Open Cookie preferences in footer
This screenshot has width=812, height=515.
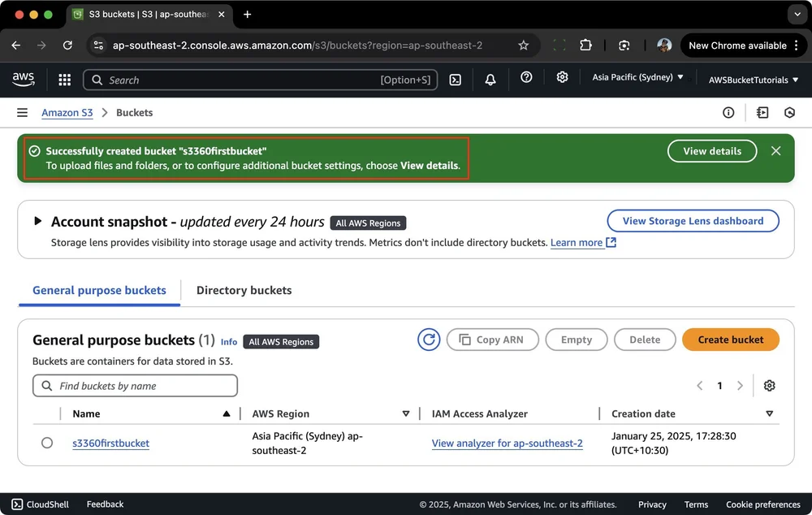pos(762,504)
